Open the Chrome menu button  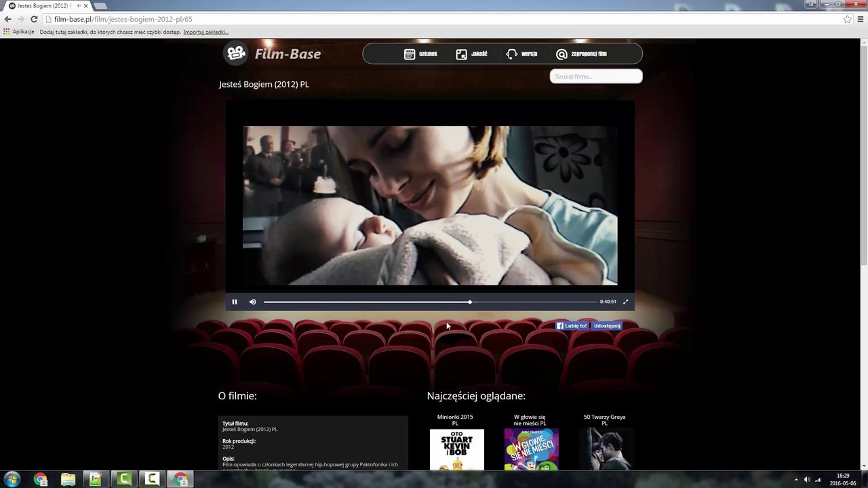(861, 19)
